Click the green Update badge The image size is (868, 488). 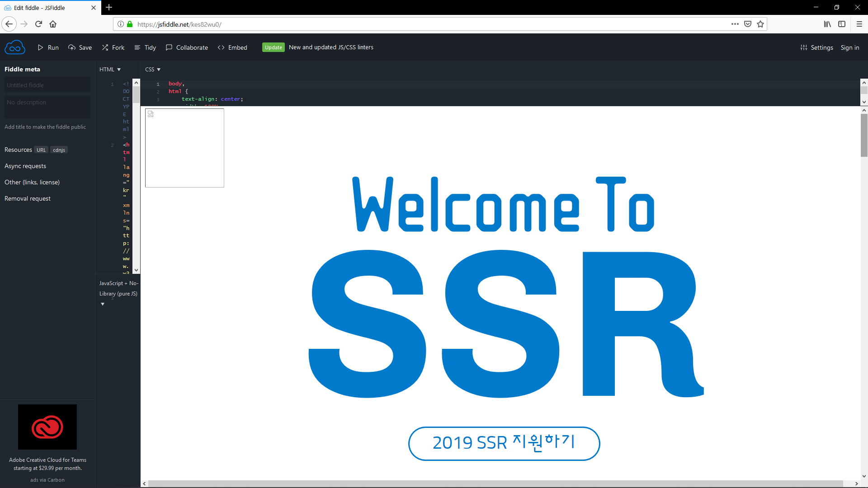pyautogui.click(x=273, y=47)
